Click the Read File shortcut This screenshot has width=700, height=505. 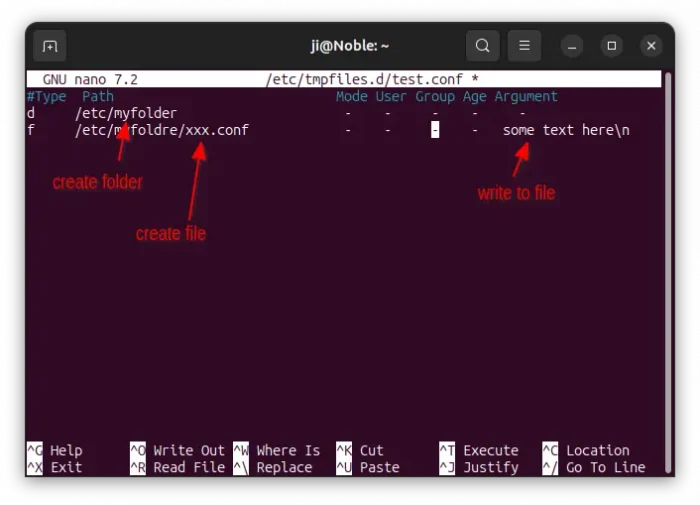[x=188, y=467]
